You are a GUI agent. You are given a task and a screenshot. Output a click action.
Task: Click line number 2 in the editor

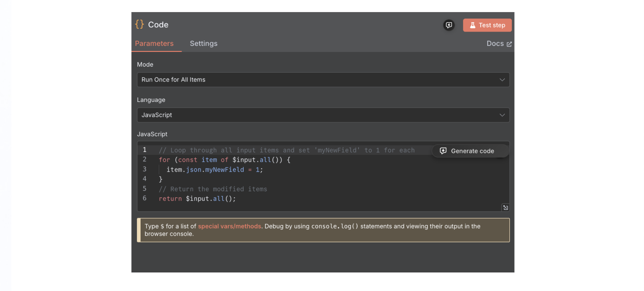[x=145, y=159]
